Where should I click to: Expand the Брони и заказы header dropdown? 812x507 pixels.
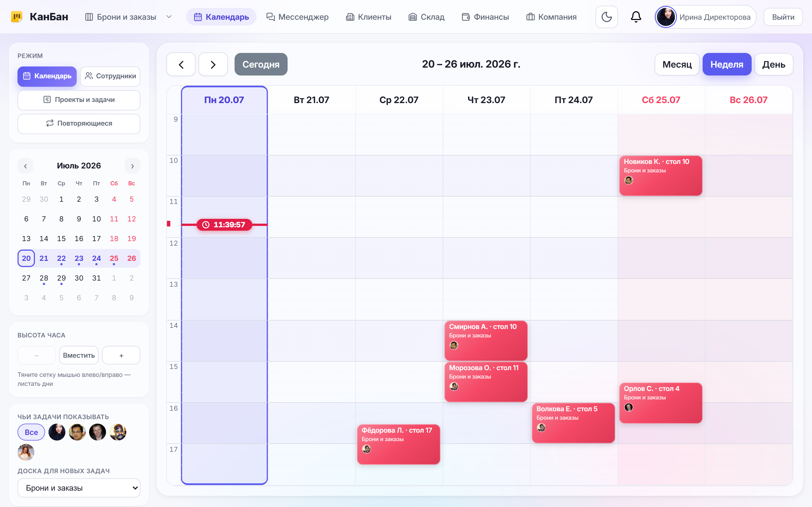click(169, 17)
